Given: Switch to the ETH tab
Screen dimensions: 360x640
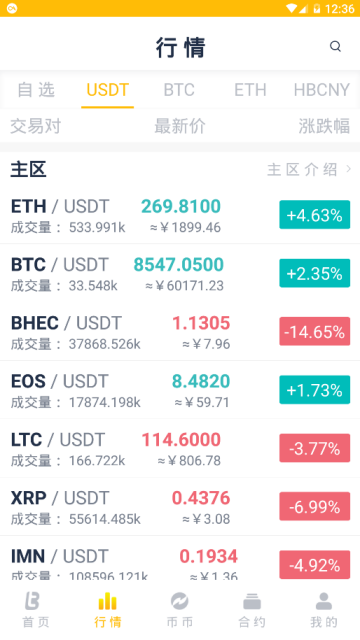Looking at the screenshot, I should pos(250,90).
